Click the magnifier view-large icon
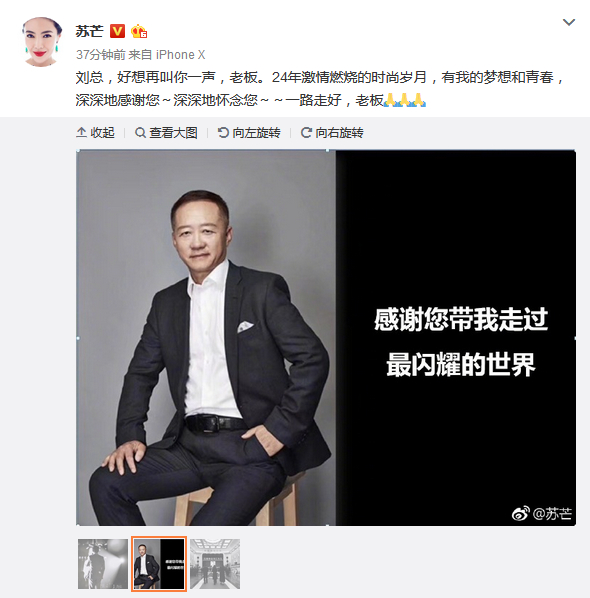The width and height of the screenshot is (590, 598). (x=140, y=133)
